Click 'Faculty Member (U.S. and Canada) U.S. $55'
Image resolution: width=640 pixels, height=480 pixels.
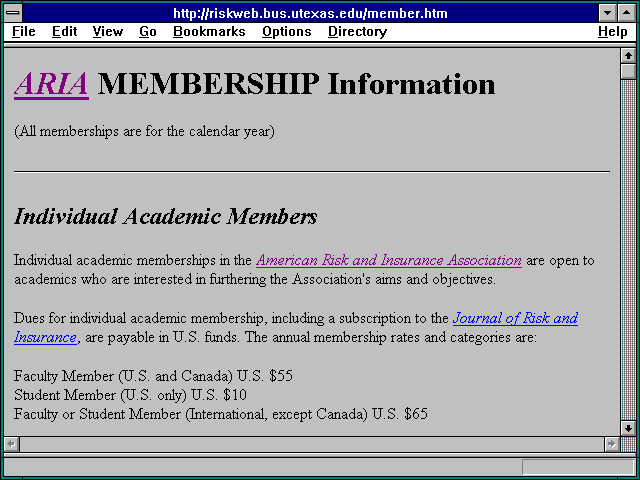click(x=153, y=376)
